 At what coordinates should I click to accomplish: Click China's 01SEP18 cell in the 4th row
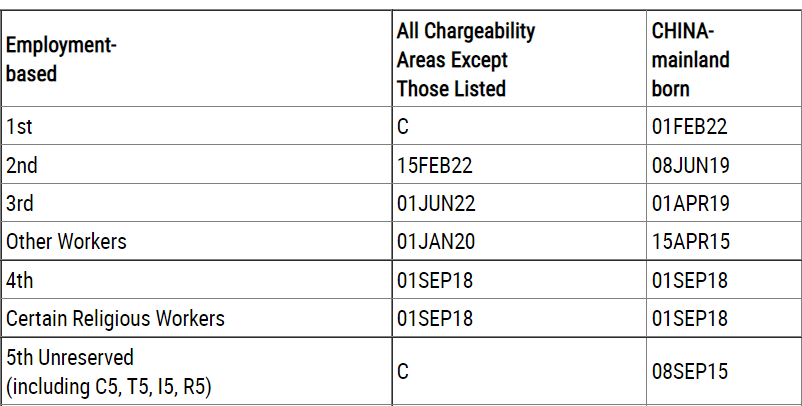point(690,280)
